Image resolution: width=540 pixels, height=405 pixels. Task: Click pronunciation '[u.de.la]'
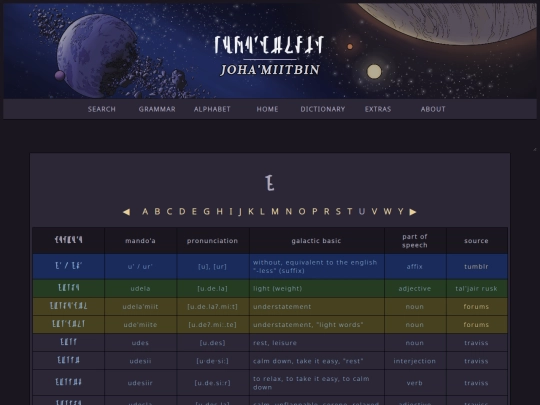tap(212, 289)
